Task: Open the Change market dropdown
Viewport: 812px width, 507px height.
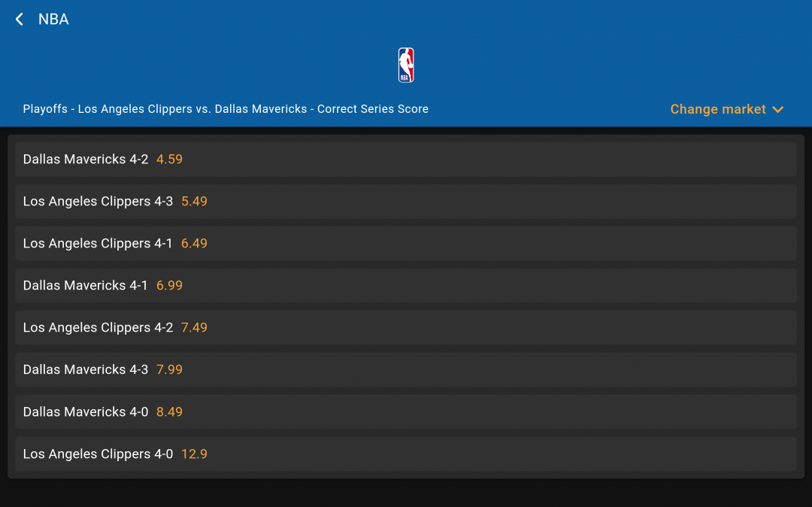Action: [718, 109]
